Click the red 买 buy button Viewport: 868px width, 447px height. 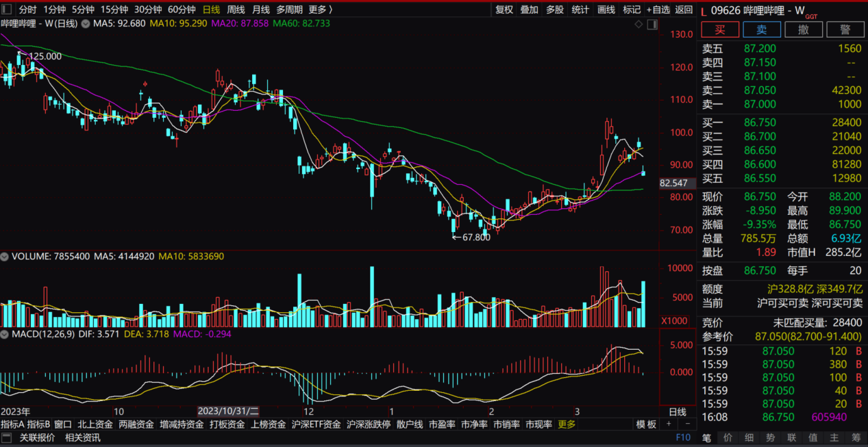(x=720, y=29)
